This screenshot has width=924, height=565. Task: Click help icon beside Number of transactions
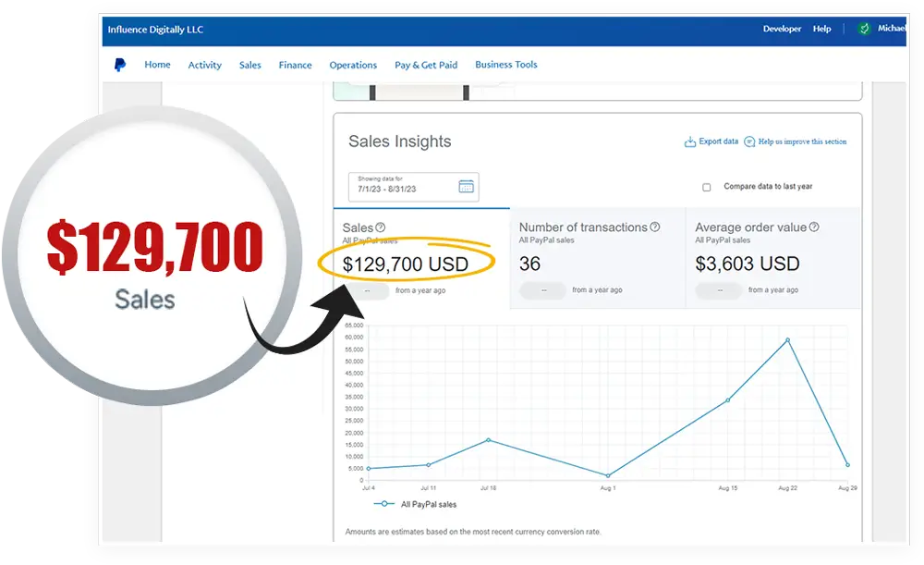655,227
